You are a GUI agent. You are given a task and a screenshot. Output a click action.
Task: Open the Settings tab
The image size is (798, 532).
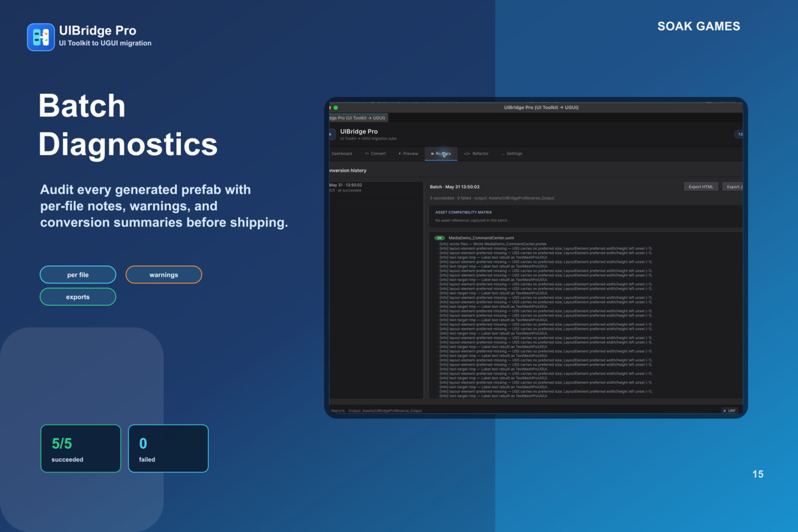[512, 154]
